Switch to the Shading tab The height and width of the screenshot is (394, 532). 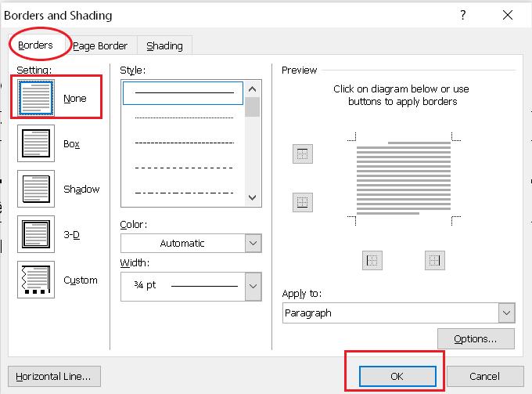tap(164, 46)
